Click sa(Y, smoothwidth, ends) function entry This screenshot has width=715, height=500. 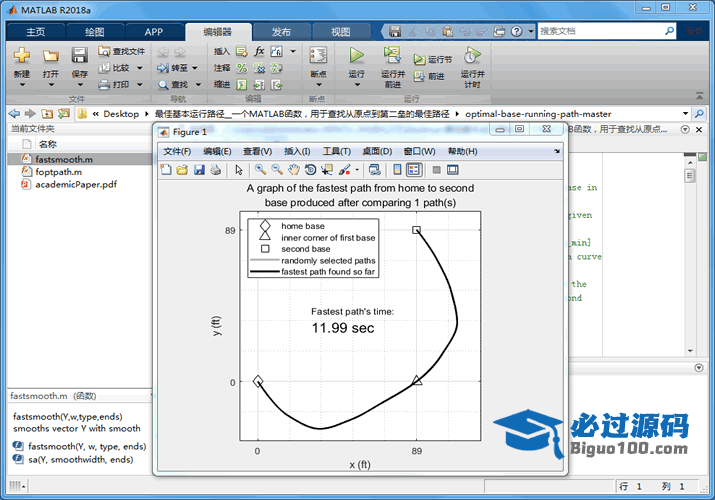pyautogui.click(x=73, y=459)
